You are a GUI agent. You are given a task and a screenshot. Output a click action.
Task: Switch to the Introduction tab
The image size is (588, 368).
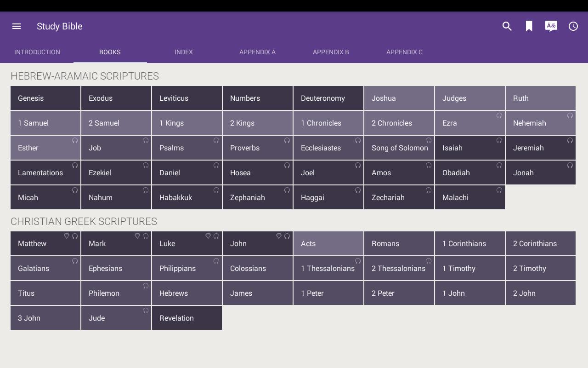[x=37, y=52]
